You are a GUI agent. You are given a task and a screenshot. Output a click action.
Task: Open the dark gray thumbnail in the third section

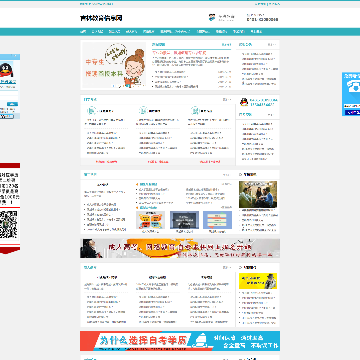click(x=184, y=220)
